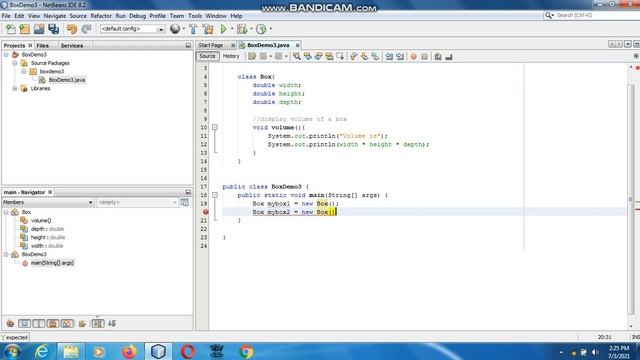Open the Debug menu
640x360 pixels.
coord(137,16)
